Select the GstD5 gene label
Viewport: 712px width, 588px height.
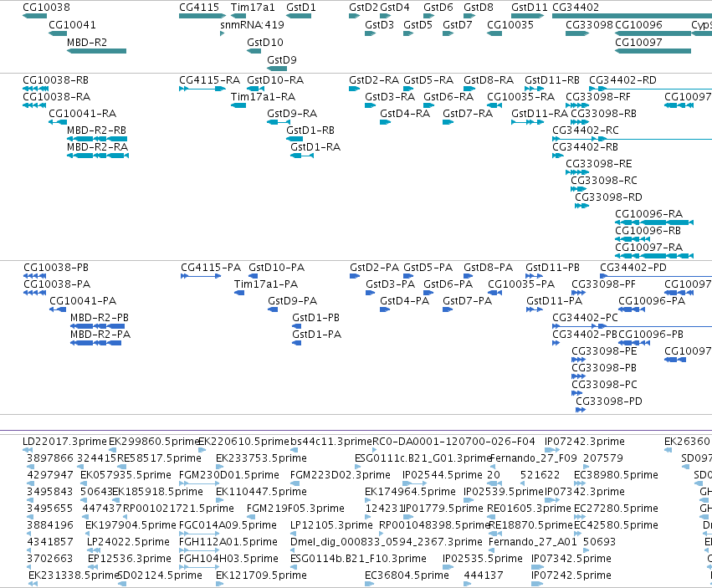417,25
